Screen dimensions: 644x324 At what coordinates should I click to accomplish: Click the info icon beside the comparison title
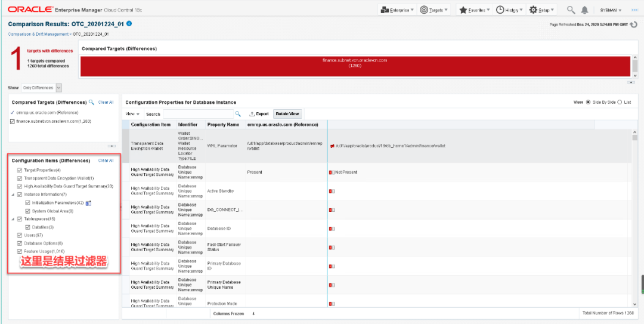point(129,24)
